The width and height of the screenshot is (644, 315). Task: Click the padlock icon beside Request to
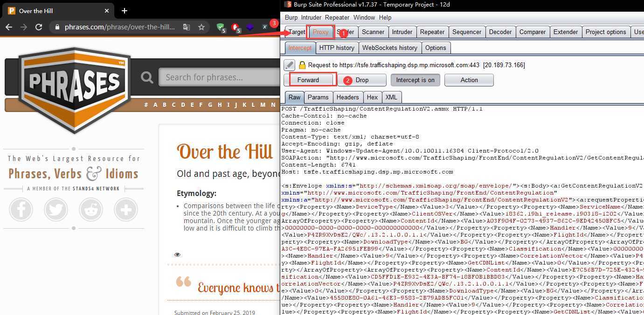pyautogui.click(x=302, y=65)
